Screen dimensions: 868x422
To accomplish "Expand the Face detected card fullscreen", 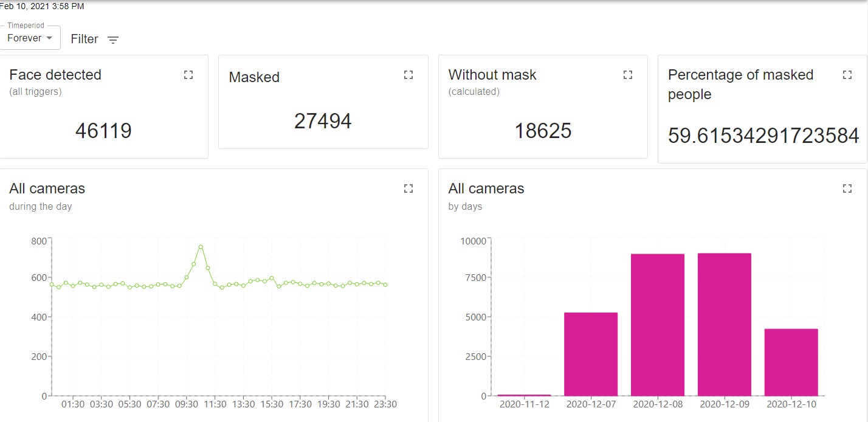I will [188, 75].
